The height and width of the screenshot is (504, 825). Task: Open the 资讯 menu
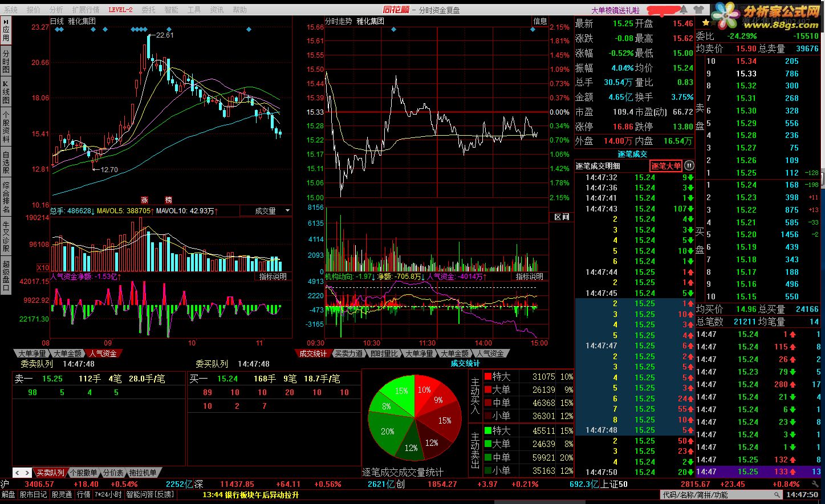click(x=217, y=10)
